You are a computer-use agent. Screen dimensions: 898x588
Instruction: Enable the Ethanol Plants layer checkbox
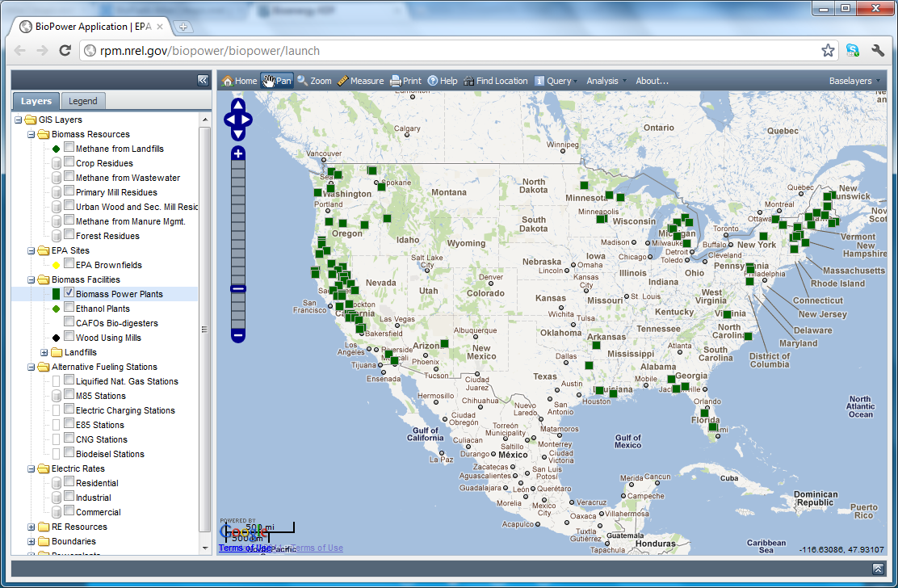pos(69,308)
